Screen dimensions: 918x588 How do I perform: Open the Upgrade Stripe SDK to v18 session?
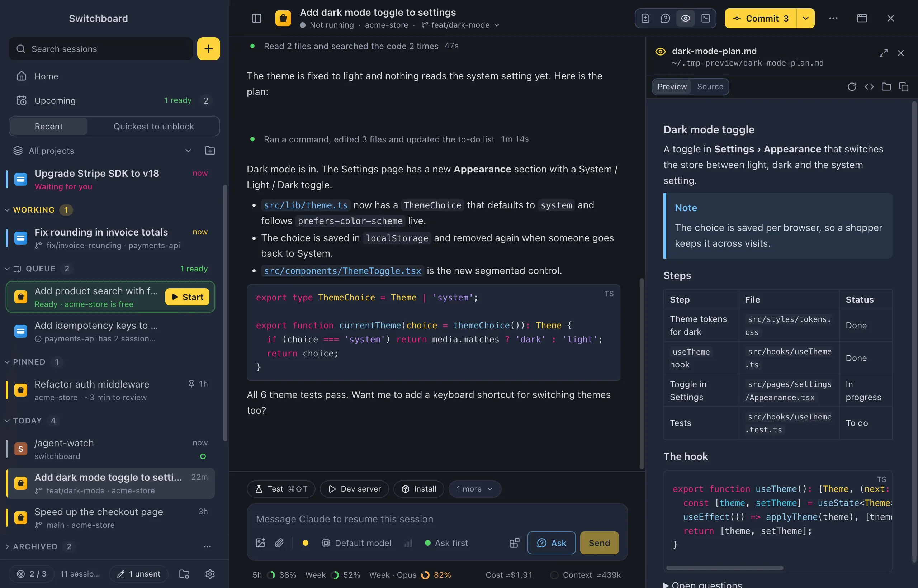pos(111,180)
